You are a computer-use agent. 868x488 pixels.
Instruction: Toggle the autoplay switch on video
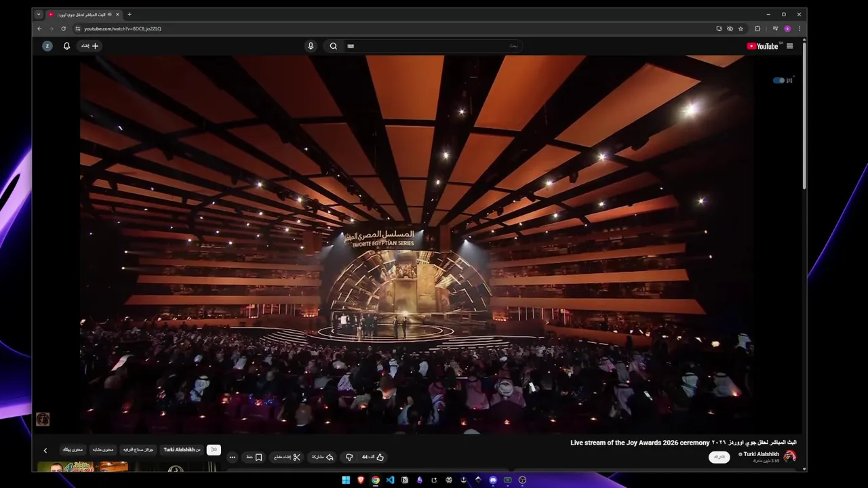click(779, 80)
